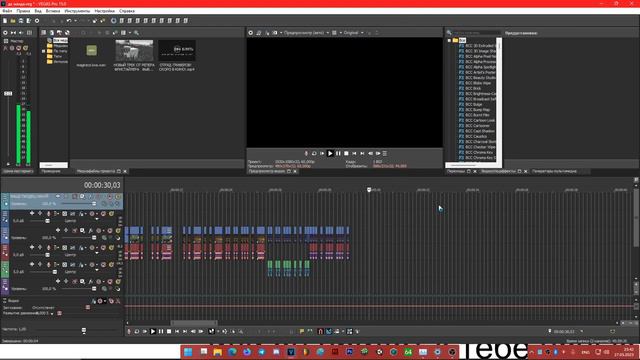Click the first audio track volume slider
Image resolution: width=640 pixels, height=360 pixels.
coord(47,221)
